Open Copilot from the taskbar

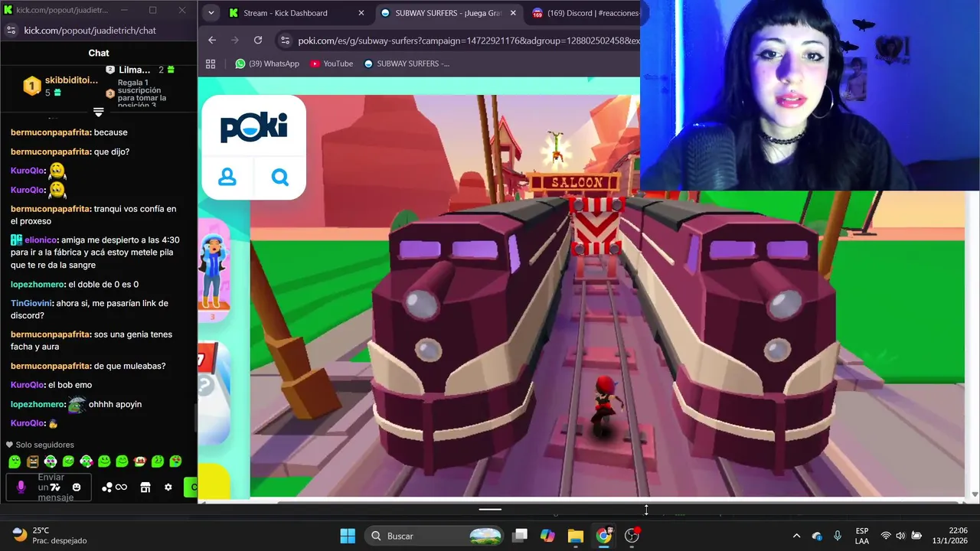pos(547,536)
